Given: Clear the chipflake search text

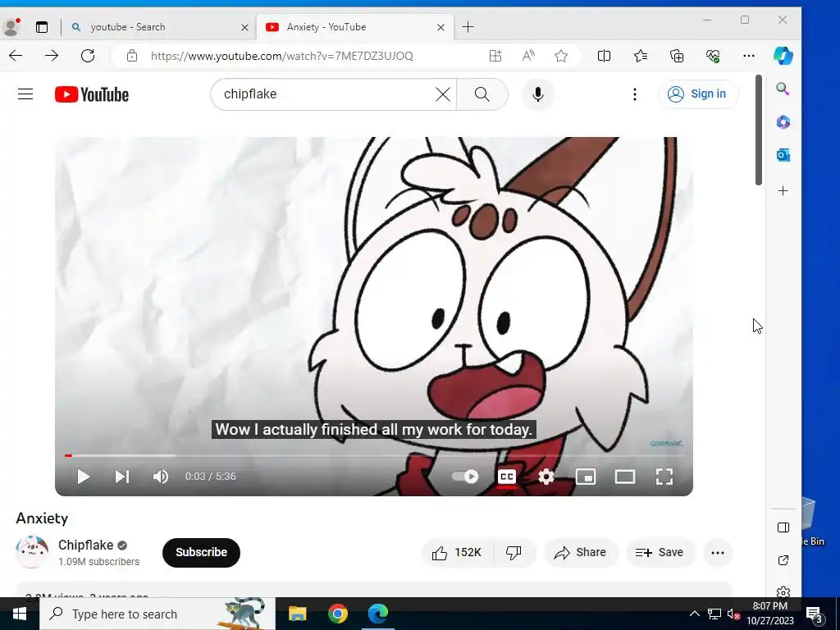Looking at the screenshot, I should (442, 94).
